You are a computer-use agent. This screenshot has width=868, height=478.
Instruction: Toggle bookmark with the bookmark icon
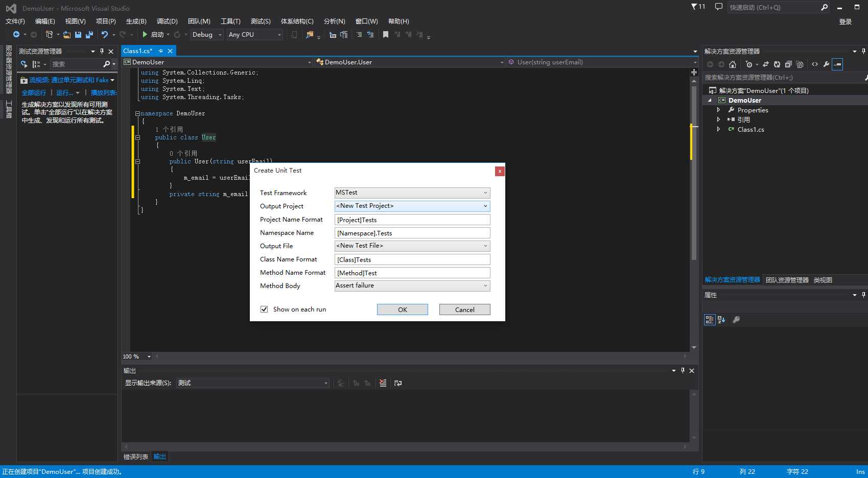pos(386,34)
